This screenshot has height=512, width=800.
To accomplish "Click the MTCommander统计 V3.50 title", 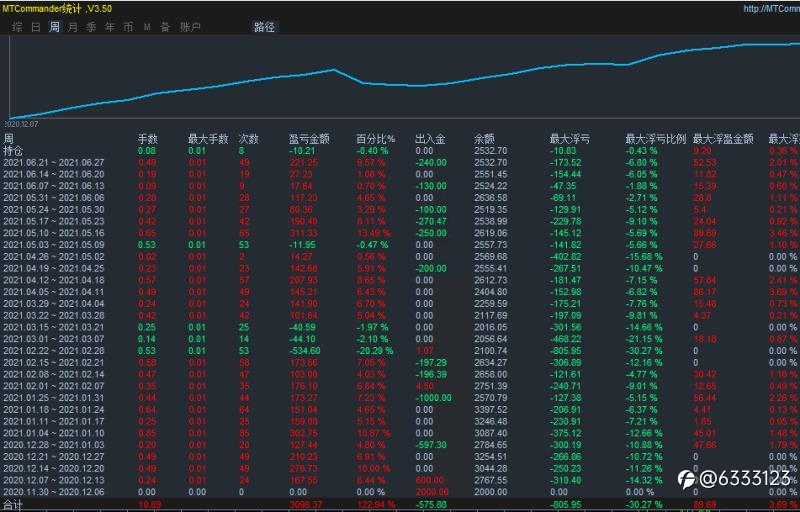I will 57,9.
